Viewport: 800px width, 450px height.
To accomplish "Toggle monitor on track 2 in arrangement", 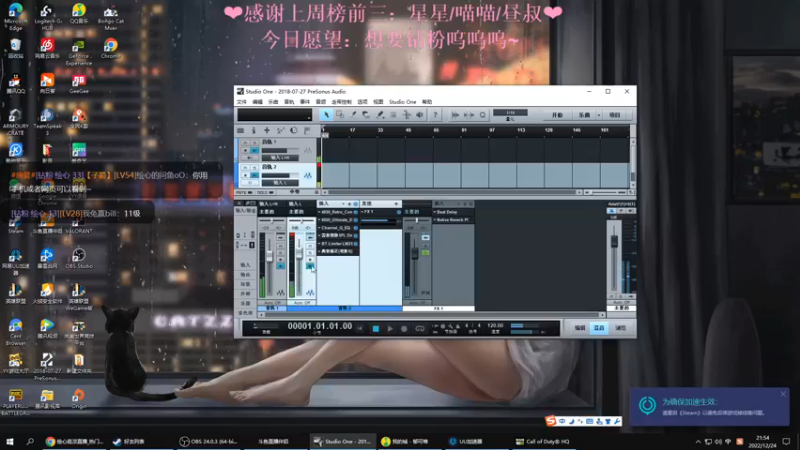I will click(254, 175).
